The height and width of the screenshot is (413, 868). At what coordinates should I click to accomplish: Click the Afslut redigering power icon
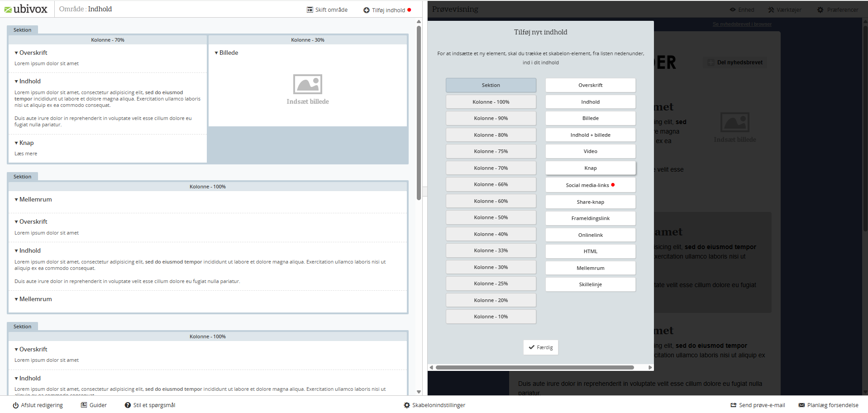point(15,405)
